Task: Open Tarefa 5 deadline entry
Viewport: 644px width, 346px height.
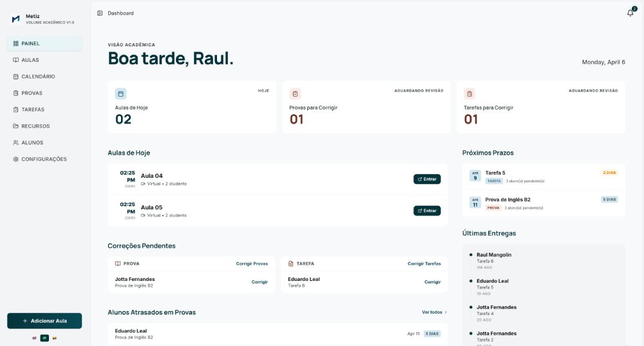Action: click(x=495, y=173)
